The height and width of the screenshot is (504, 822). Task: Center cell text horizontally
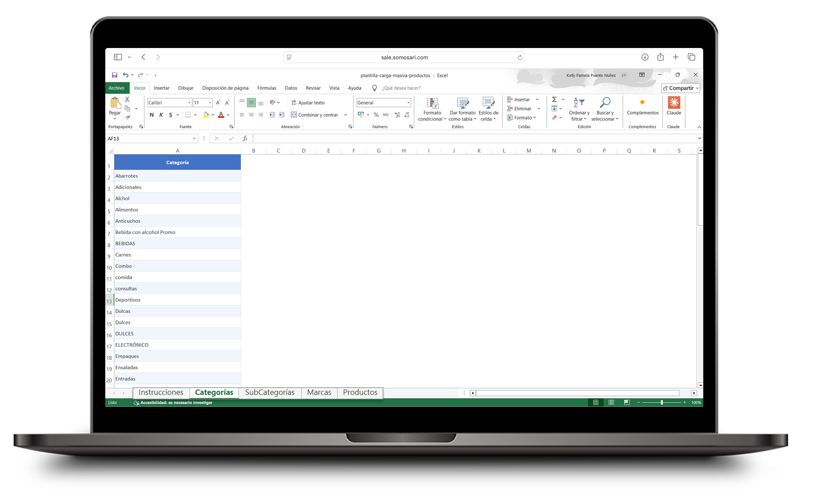pyautogui.click(x=252, y=115)
